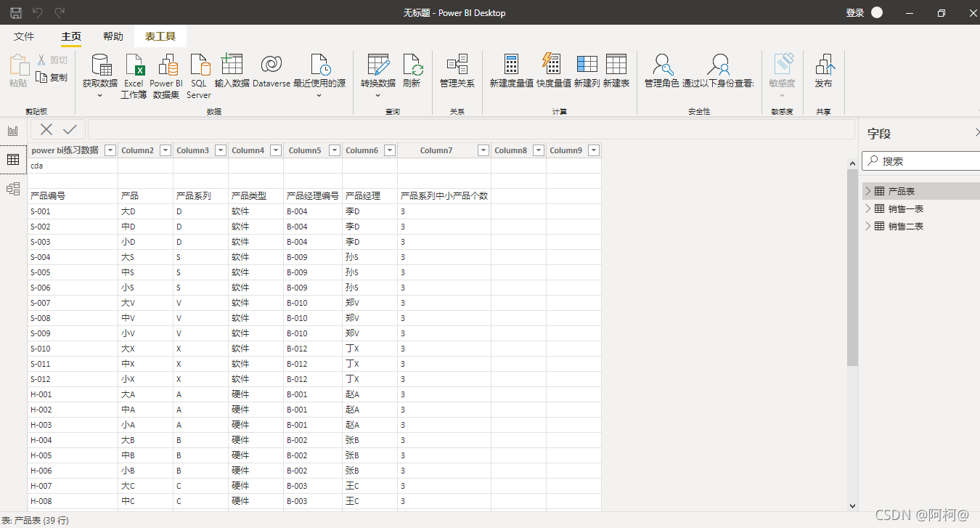The image size is (980, 528).
Task: Open filter dropdown for Column5
Action: point(335,150)
